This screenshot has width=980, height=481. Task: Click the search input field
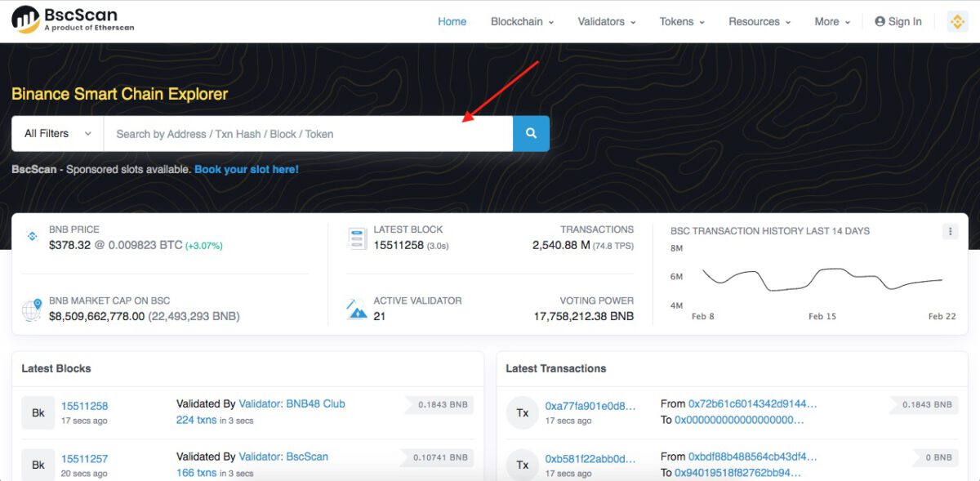click(308, 133)
